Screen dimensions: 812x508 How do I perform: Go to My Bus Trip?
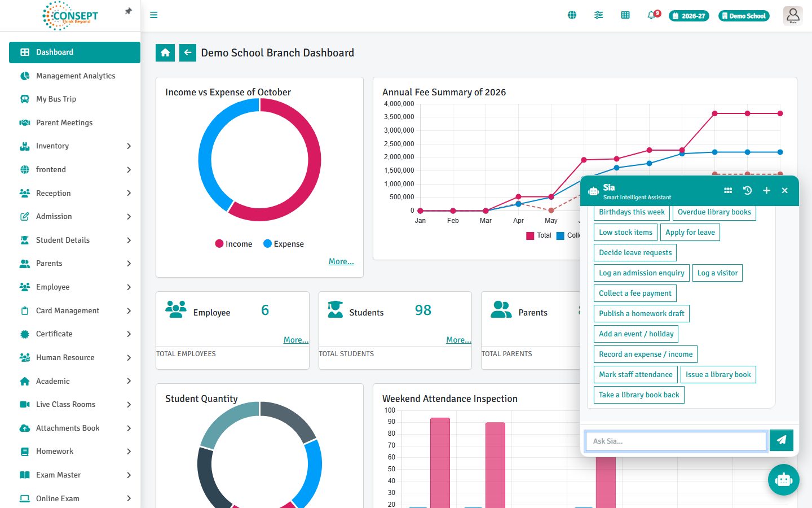(x=74, y=99)
